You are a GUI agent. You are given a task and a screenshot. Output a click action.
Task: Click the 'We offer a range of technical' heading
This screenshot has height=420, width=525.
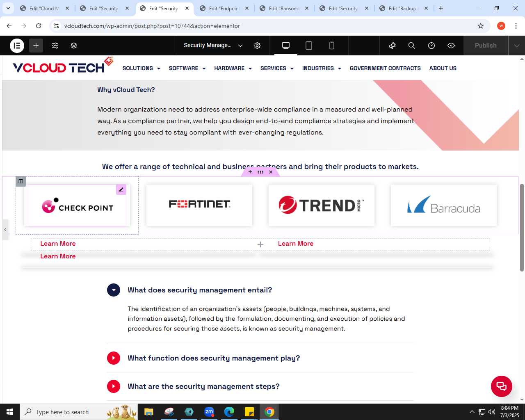click(260, 167)
